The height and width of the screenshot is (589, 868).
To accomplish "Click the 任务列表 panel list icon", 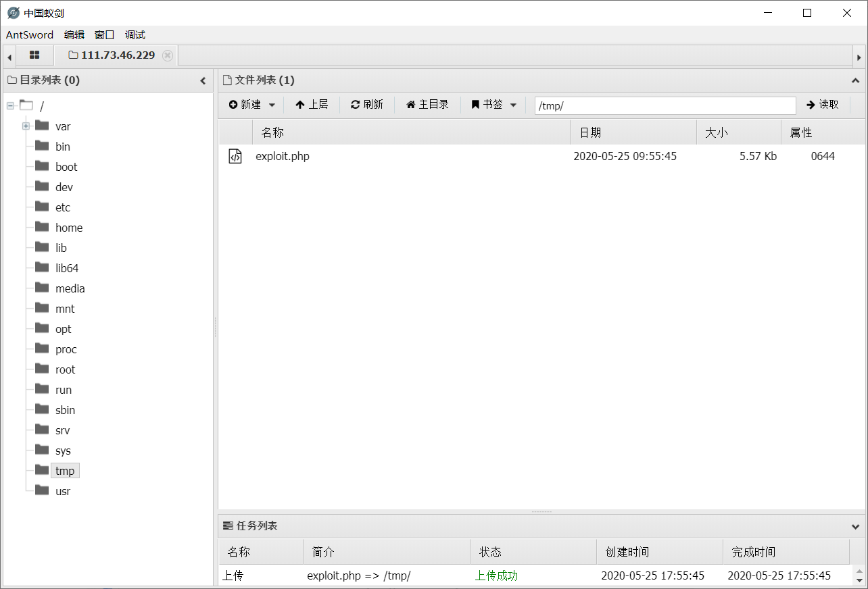I will point(229,526).
